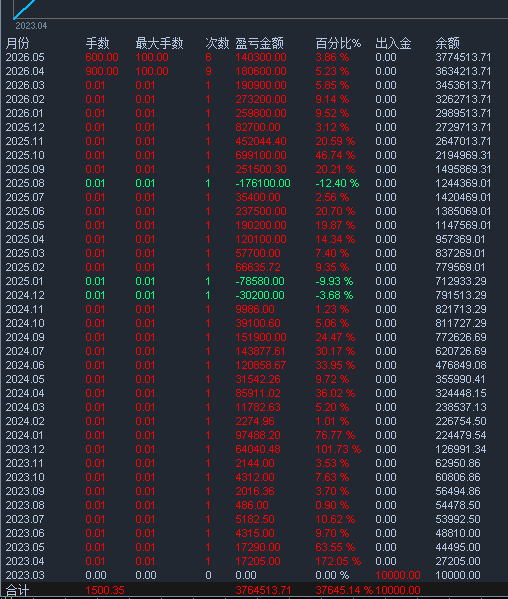
Task: Click profit amount 699100.00
Action: click(261, 155)
